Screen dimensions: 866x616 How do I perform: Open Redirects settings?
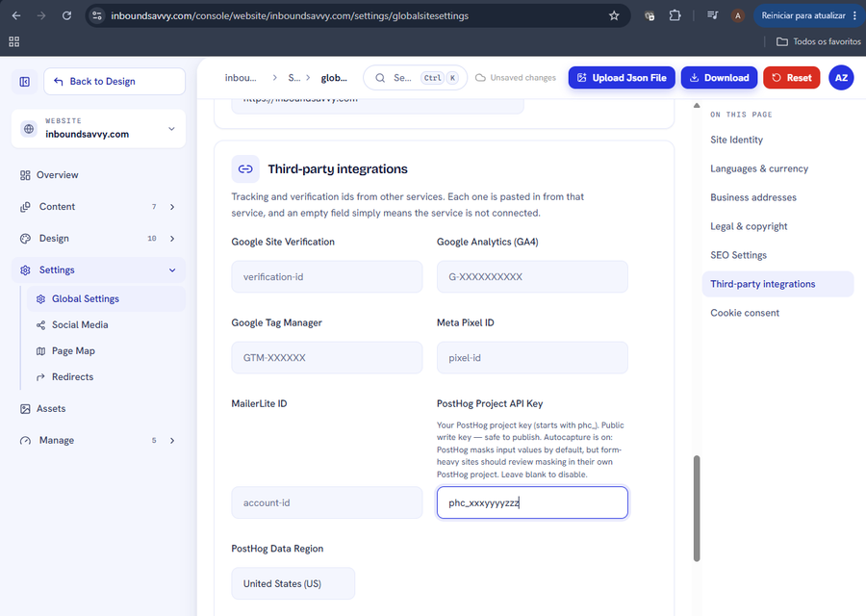pos(106,376)
